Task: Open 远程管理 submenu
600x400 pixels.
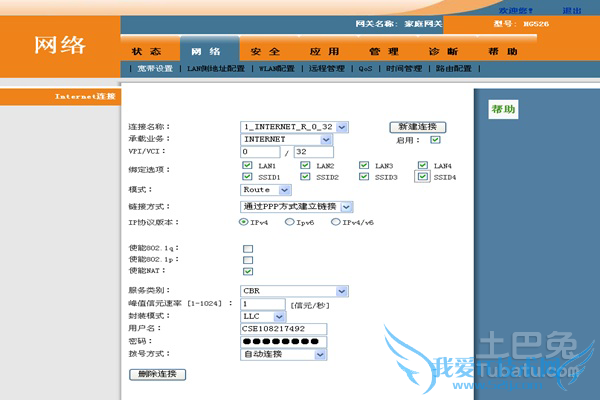Action: (x=327, y=69)
